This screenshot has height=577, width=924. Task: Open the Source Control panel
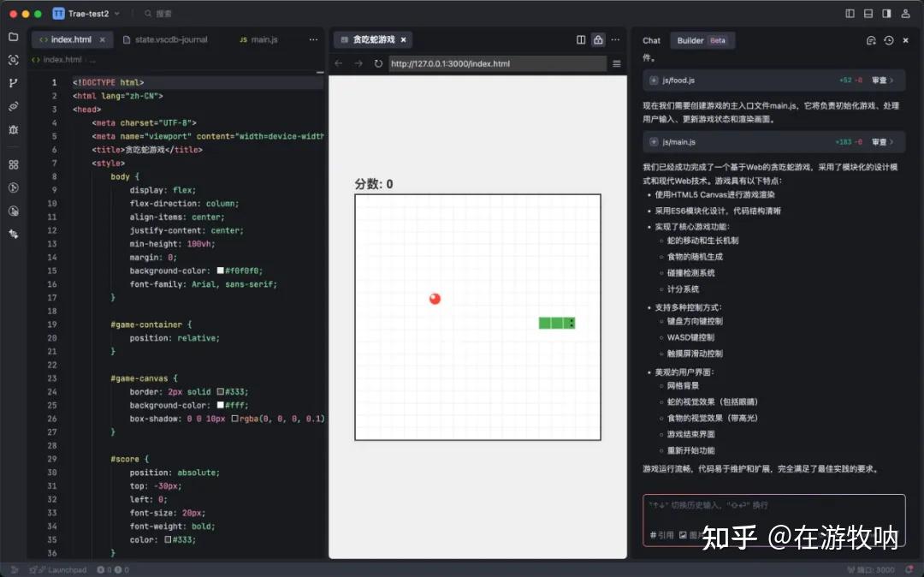pyautogui.click(x=13, y=82)
